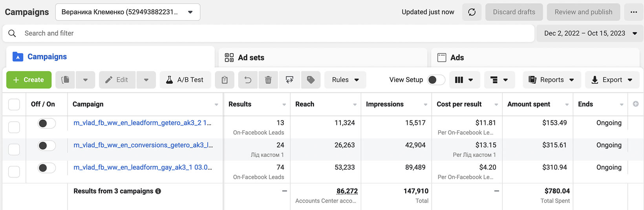Open the columns layout dropdown

(x=464, y=80)
